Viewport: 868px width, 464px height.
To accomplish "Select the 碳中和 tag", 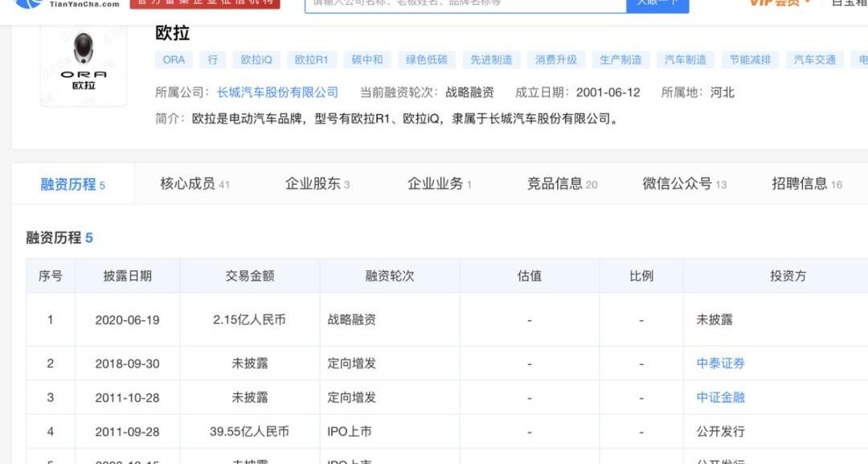I will 367,60.
